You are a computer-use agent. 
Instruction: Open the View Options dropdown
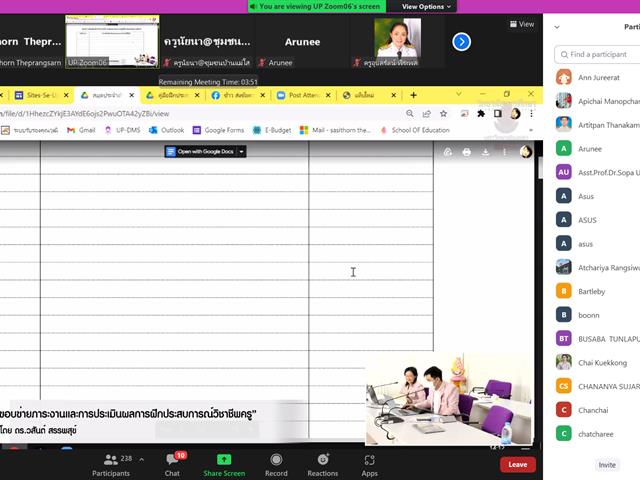(x=426, y=7)
